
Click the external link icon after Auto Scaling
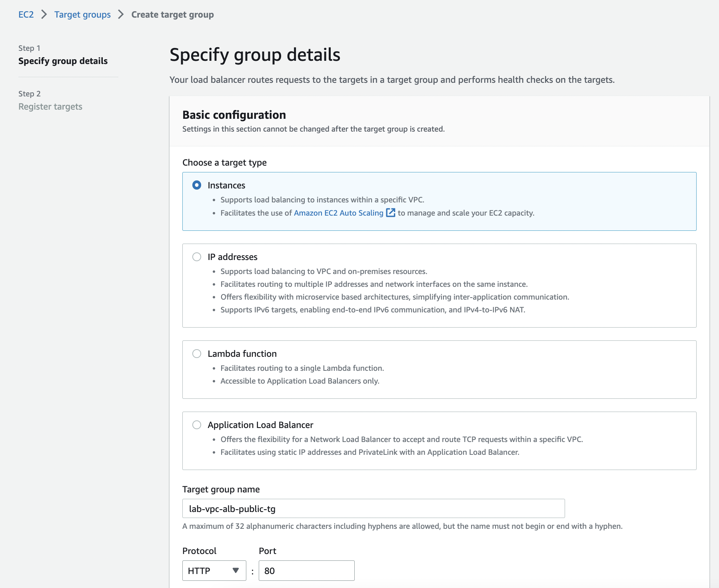390,213
